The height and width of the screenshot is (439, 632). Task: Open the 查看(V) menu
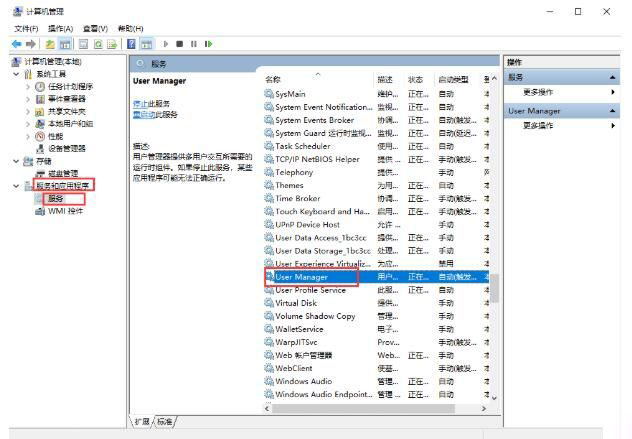pyautogui.click(x=96, y=29)
